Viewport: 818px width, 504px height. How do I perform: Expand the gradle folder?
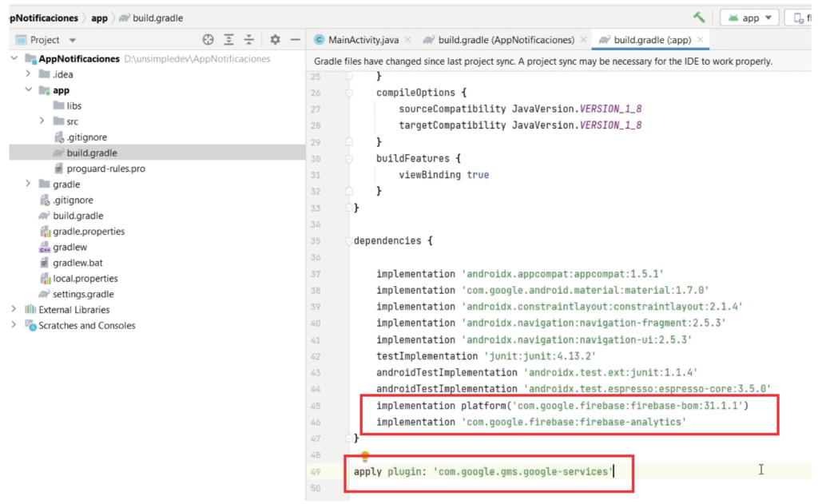pyautogui.click(x=29, y=185)
